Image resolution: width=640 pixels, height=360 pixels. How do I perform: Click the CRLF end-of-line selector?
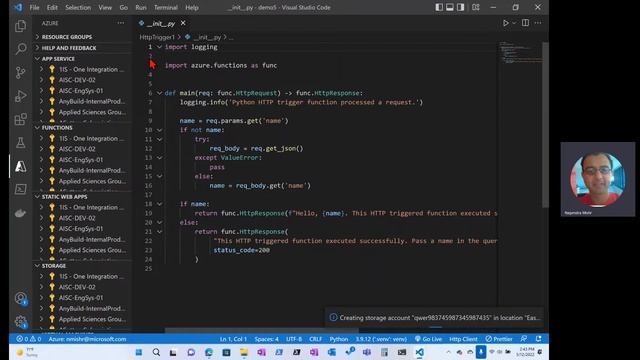point(316,339)
